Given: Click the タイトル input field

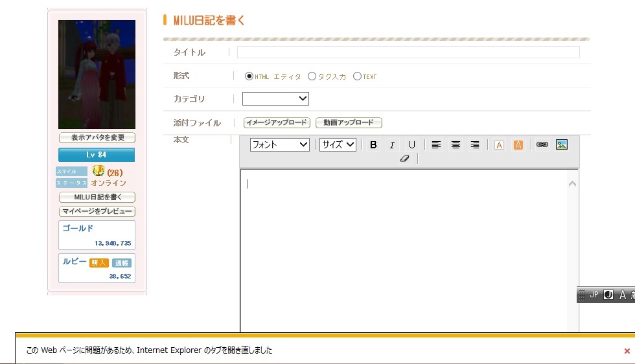Looking at the screenshot, I should coord(408,52).
